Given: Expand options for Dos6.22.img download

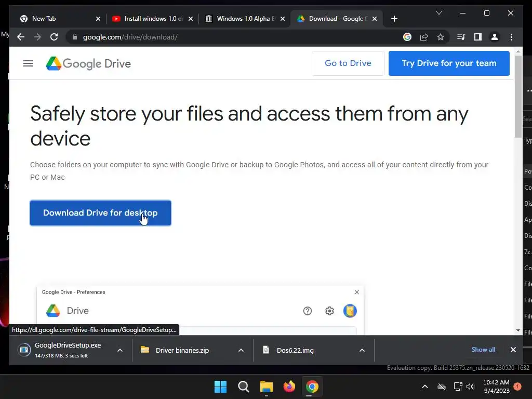Looking at the screenshot, I should point(362,350).
